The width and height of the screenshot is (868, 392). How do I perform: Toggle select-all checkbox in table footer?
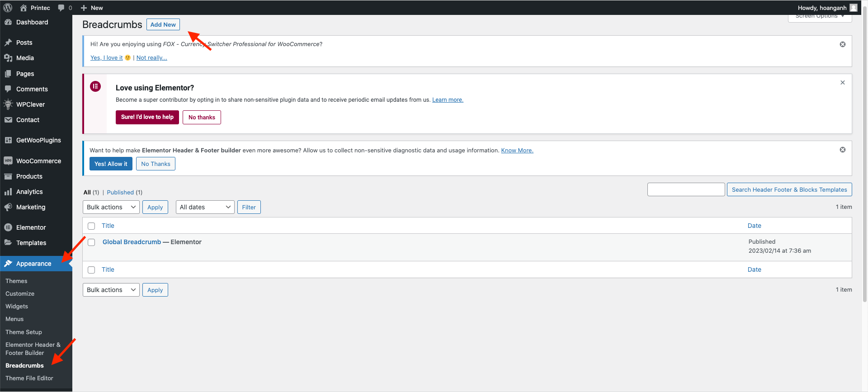click(x=91, y=270)
